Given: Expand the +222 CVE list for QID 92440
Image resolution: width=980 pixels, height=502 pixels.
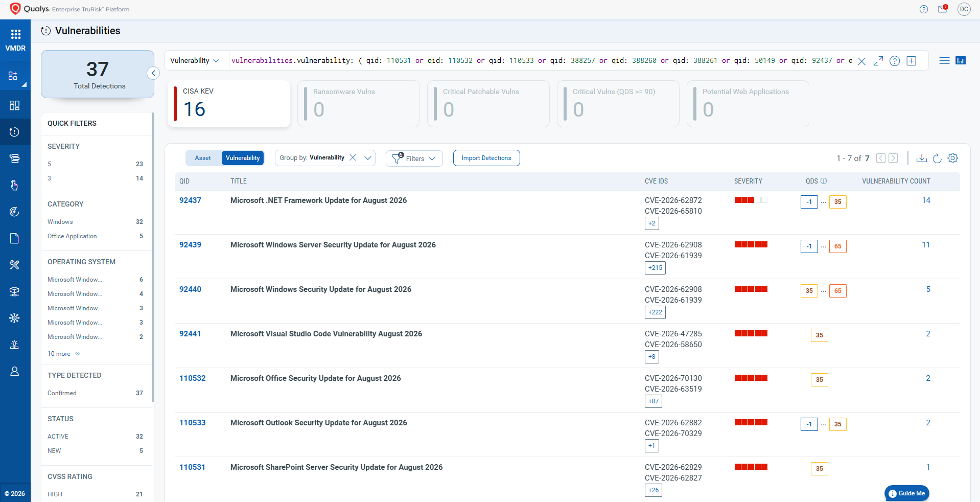Looking at the screenshot, I should pos(655,312).
